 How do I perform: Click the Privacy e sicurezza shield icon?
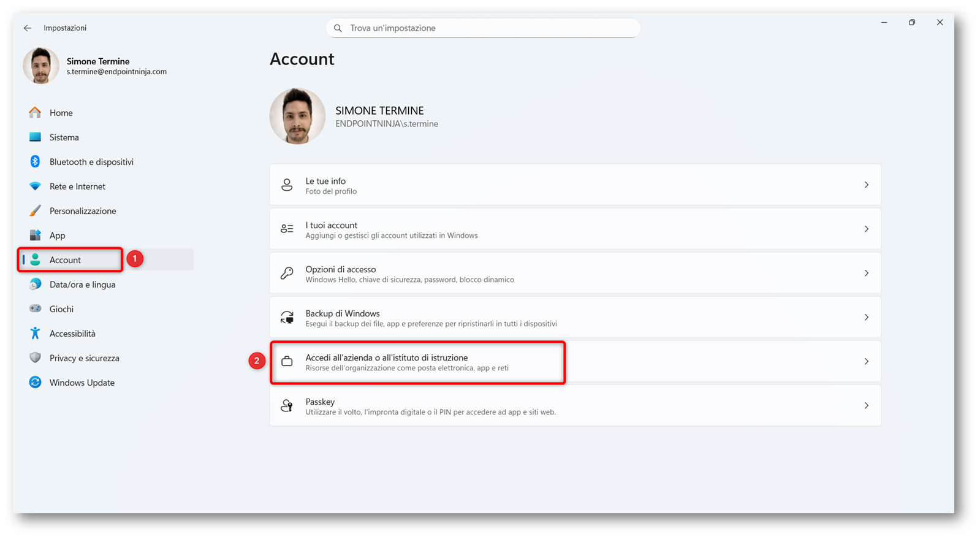pos(35,357)
